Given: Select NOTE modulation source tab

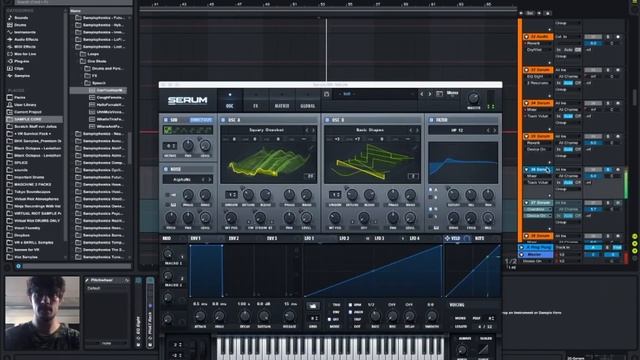Looking at the screenshot, I should (x=480, y=238).
